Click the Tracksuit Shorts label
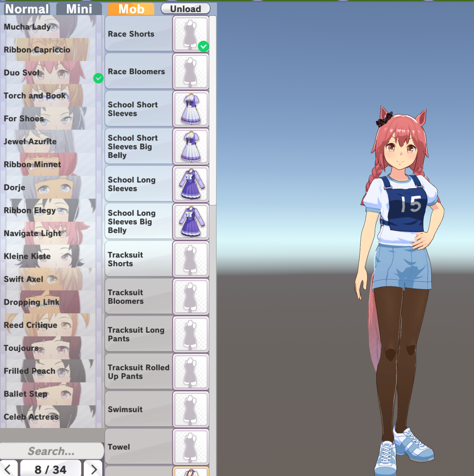 [125, 259]
